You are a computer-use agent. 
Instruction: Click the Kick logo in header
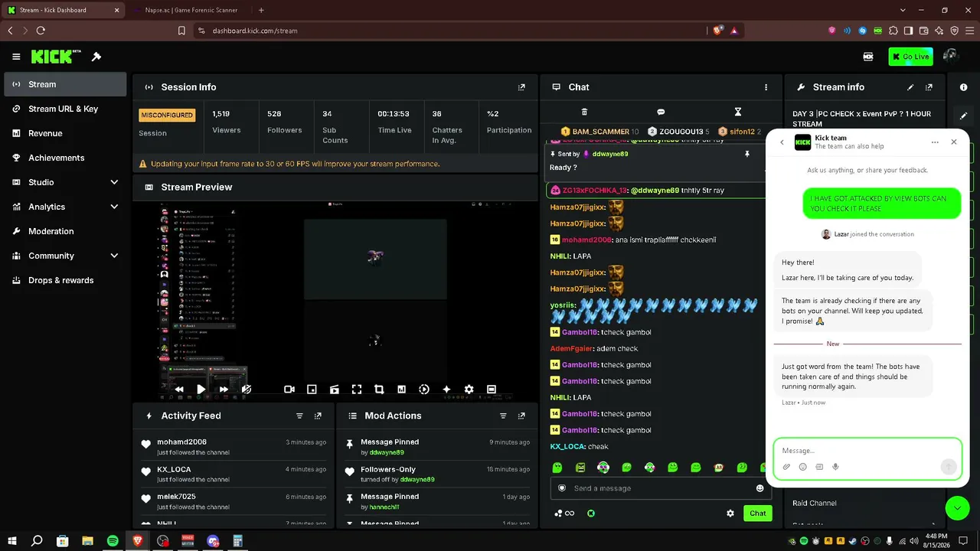(x=56, y=57)
